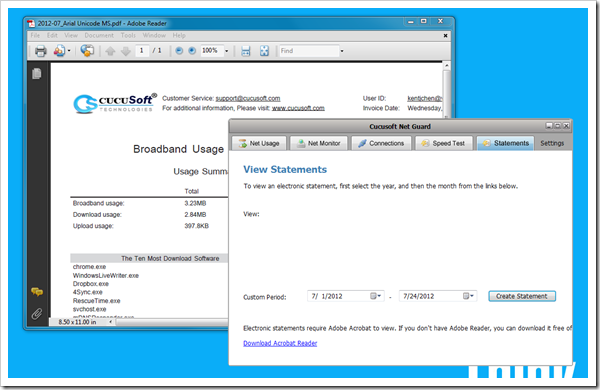Open the View menu in Adobe Reader
Image resolution: width=600 pixels, height=390 pixels.
[x=71, y=35]
